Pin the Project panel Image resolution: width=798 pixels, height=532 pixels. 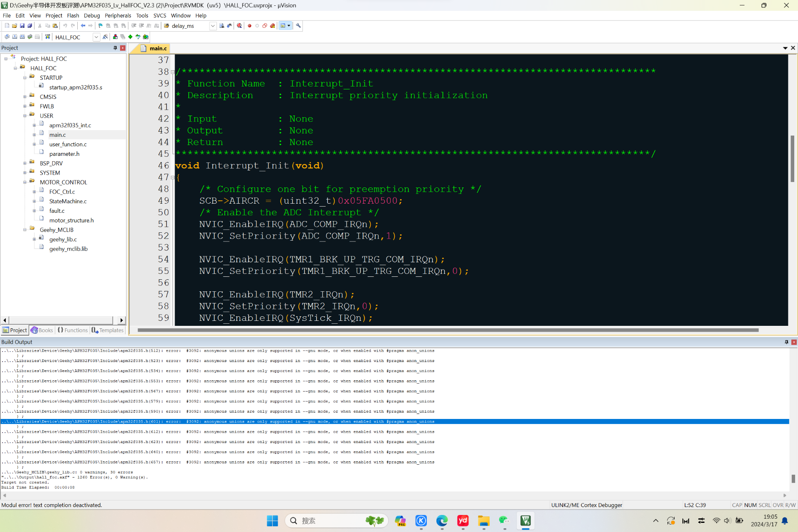[x=115, y=48]
